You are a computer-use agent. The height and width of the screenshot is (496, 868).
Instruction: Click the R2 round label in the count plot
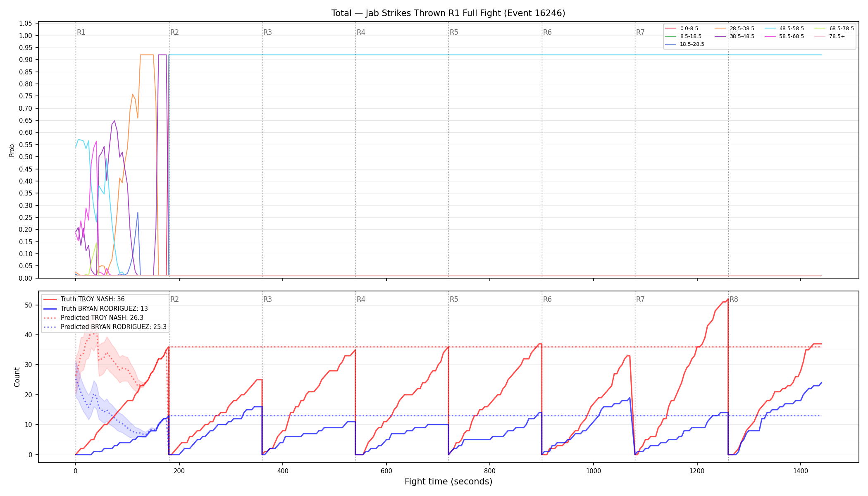coord(174,299)
